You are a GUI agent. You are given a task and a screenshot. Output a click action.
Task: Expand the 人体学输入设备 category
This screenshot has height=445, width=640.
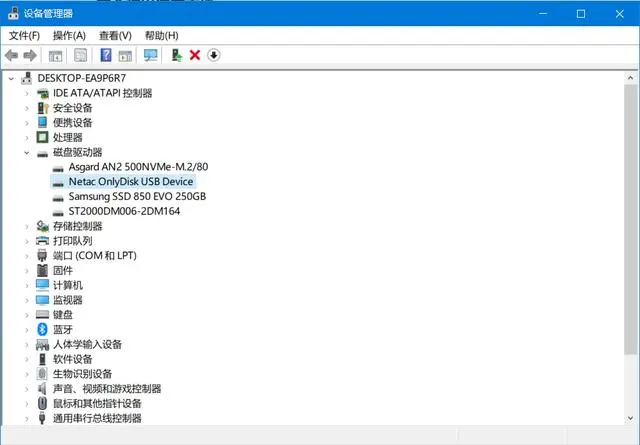point(27,345)
